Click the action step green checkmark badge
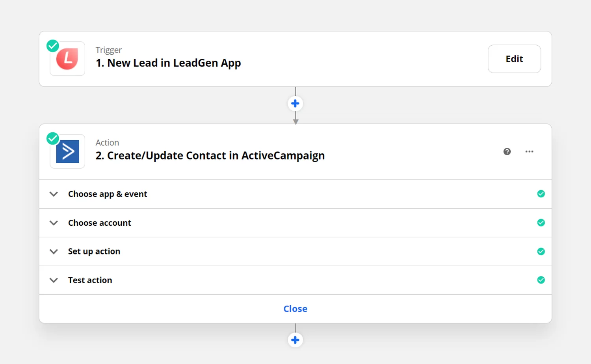 click(53, 138)
